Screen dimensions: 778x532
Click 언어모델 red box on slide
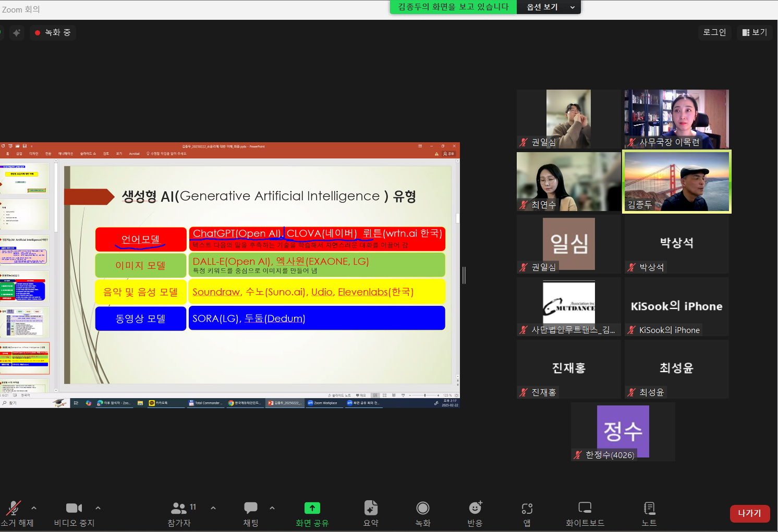pos(141,239)
